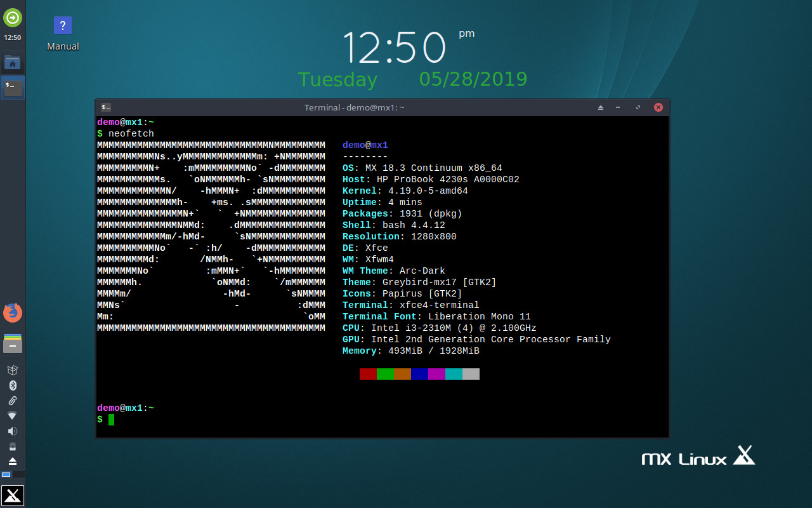812x508 pixels.
Task: Click the 'Shell: bash 4.4.12' line
Action: (394, 225)
